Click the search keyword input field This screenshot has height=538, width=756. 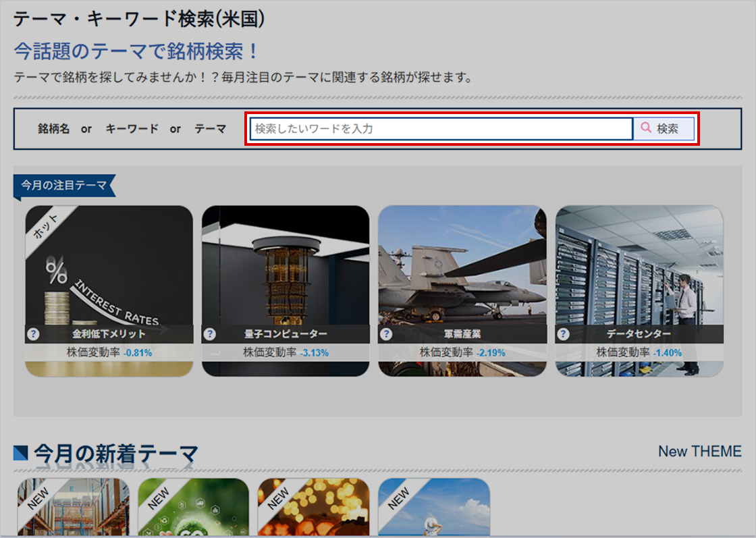[x=440, y=128]
